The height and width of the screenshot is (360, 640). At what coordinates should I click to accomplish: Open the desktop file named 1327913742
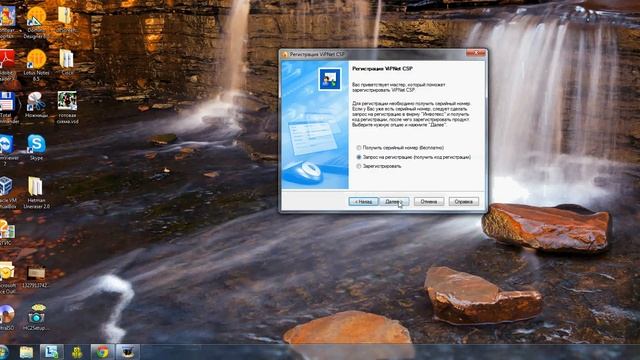click(36, 277)
